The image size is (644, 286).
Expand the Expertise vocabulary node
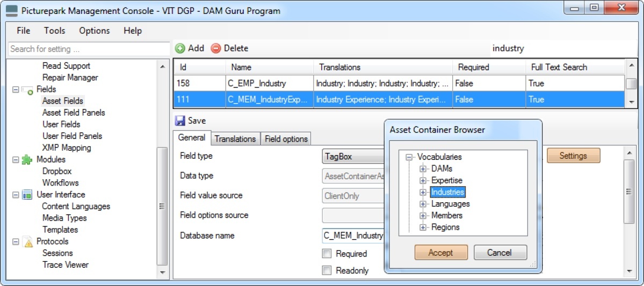tap(423, 180)
